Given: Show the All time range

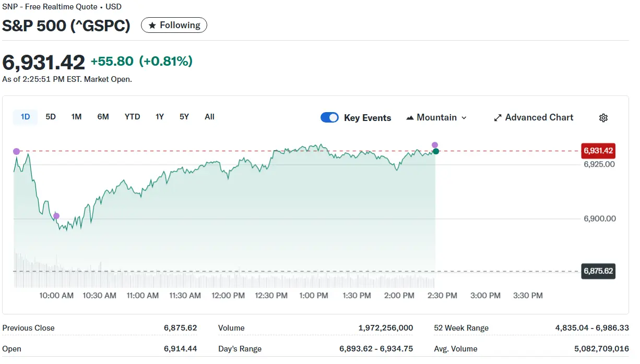Looking at the screenshot, I should (209, 117).
